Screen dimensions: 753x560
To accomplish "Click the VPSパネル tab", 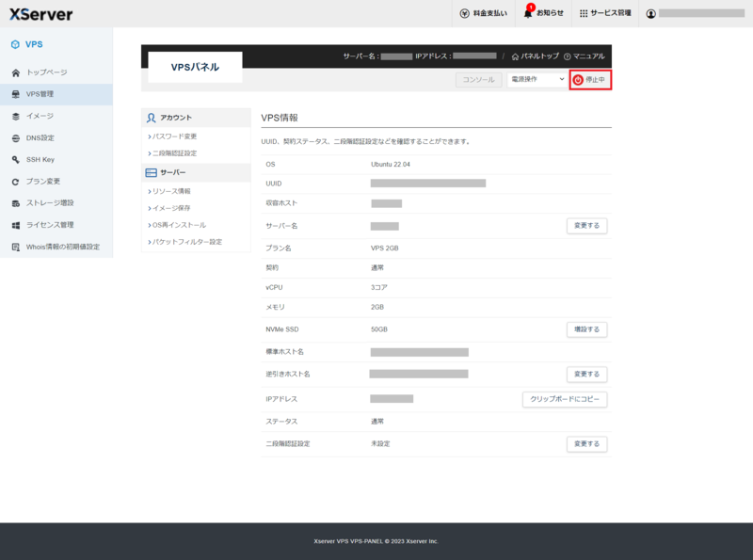I will point(195,67).
